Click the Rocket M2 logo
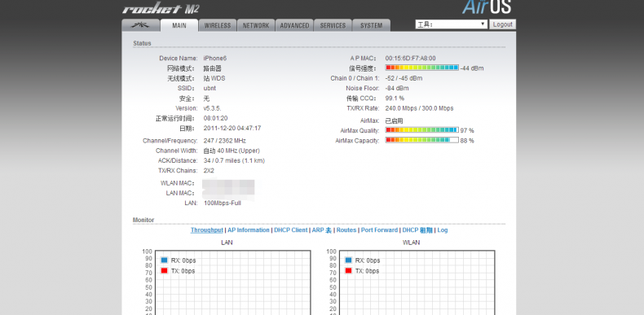Viewport: 644px width, 315px height. [x=161, y=9]
